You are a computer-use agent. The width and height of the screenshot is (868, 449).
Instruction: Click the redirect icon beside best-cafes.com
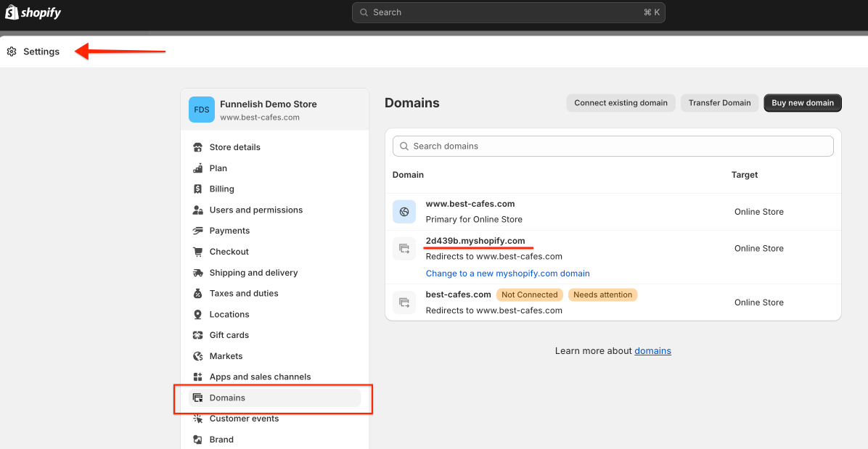pos(404,302)
